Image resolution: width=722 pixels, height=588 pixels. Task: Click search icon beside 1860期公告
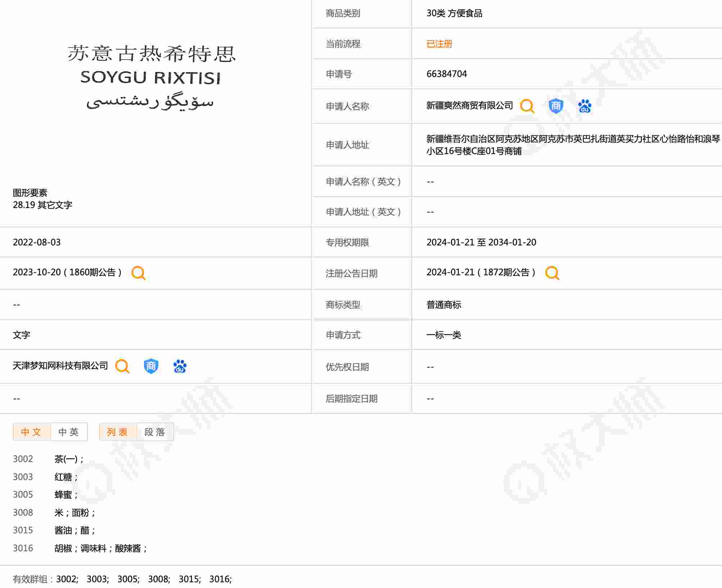[x=139, y=273]
